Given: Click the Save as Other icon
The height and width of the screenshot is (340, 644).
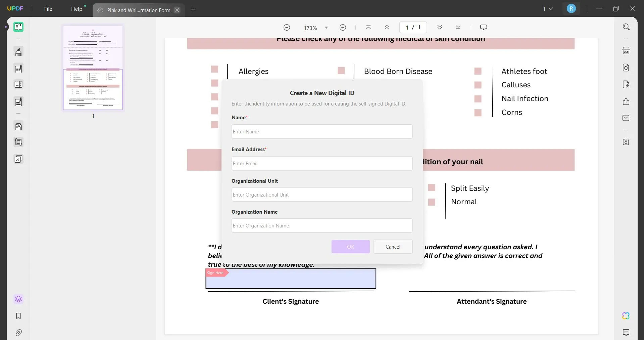Looking at the screenshot, I should [x=626, y=142].
